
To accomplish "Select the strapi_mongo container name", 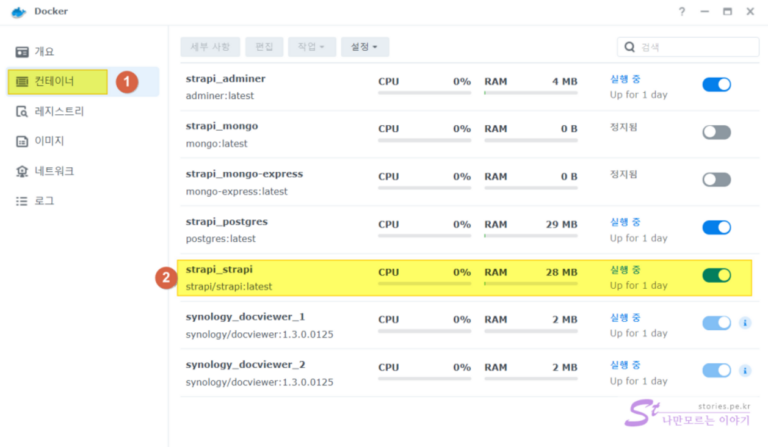I will (x=222, y=126).
